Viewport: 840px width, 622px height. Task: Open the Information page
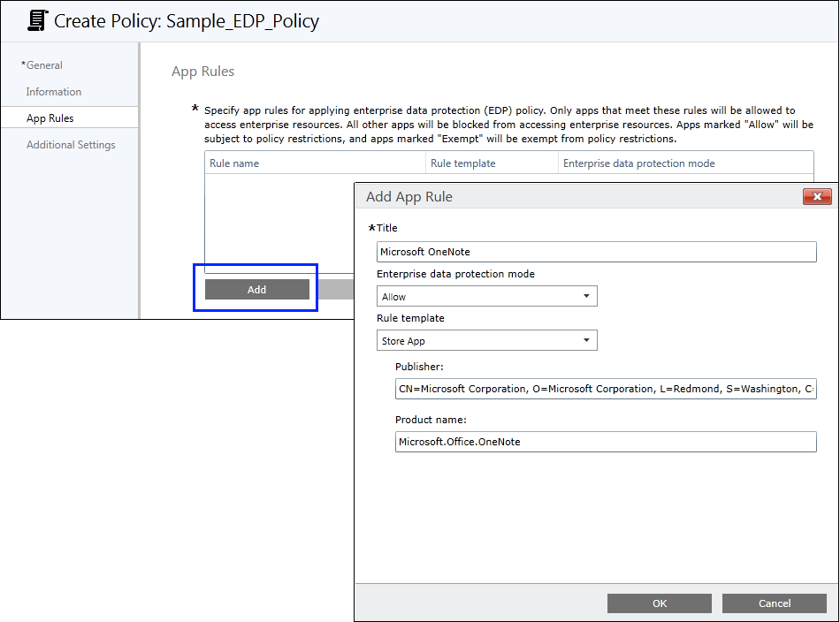coord(54,92)
